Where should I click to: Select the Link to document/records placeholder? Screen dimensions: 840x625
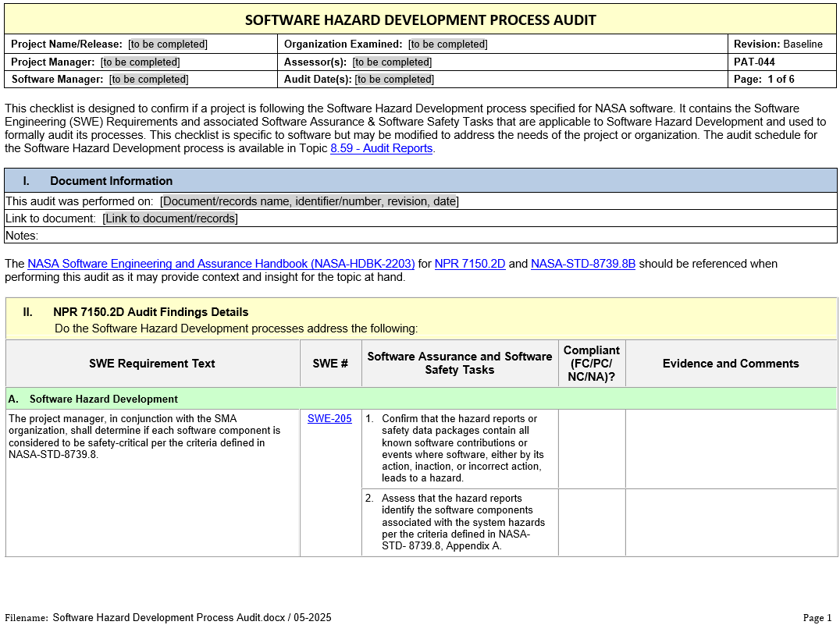tap(169, 218)
